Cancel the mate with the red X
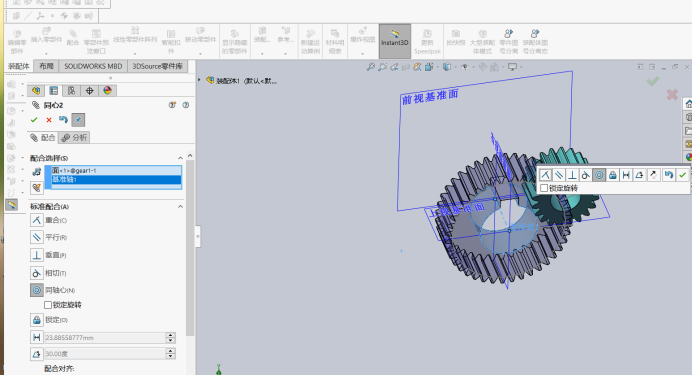The image size is (693, 375). coord(49,120)
